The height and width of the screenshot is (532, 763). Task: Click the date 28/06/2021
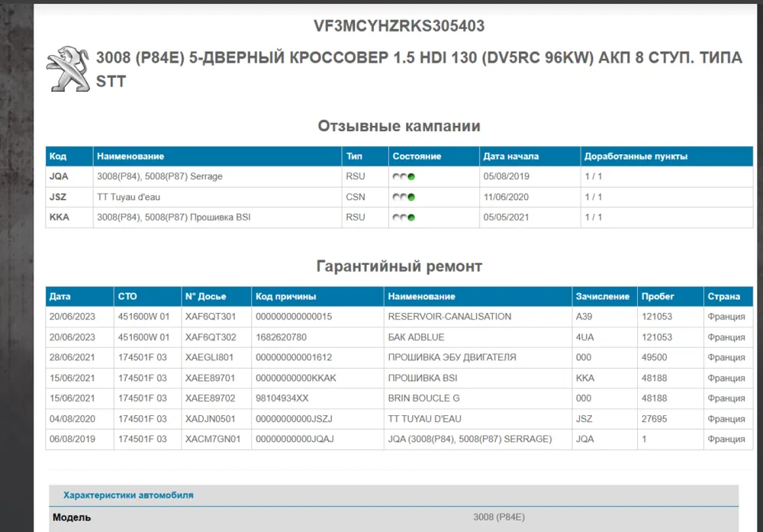[x=72, y=357]
